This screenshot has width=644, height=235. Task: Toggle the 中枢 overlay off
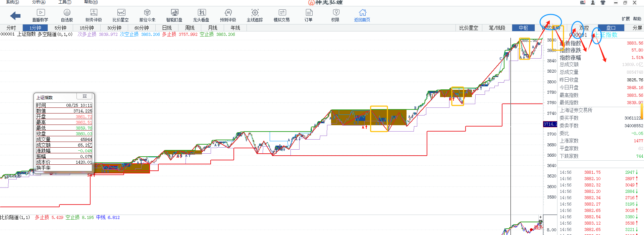point(523,28)
